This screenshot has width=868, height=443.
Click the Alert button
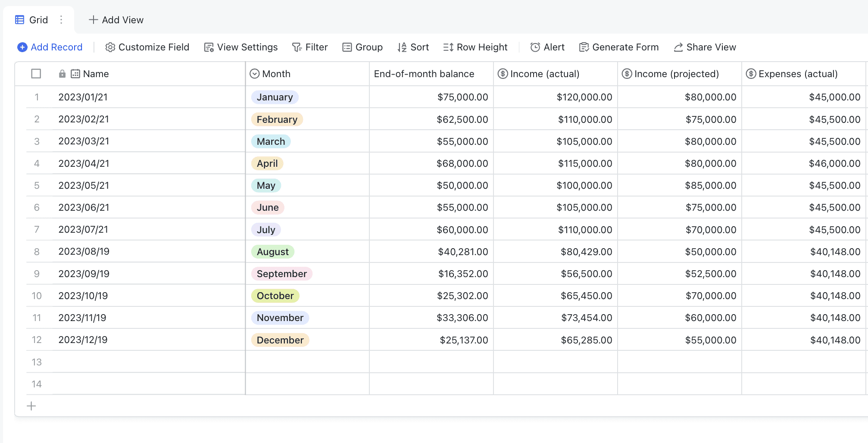[547, 47]
